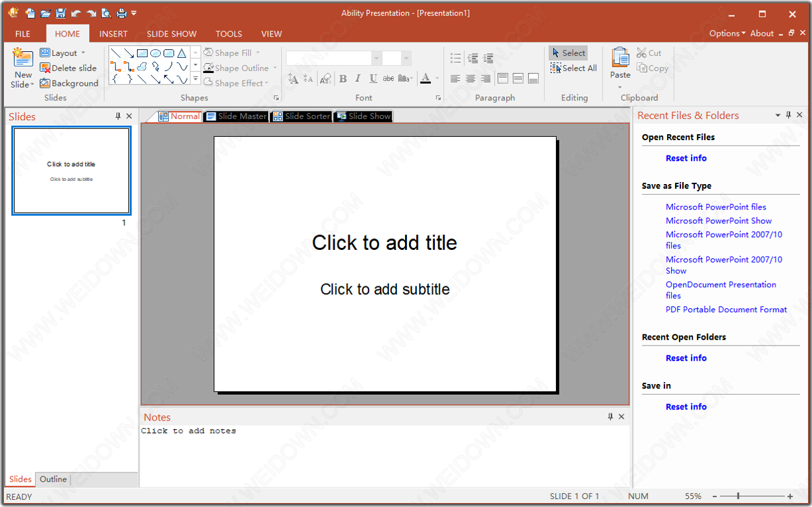Open the Background settings
The image size is (812, 507).
coord(68,83)
